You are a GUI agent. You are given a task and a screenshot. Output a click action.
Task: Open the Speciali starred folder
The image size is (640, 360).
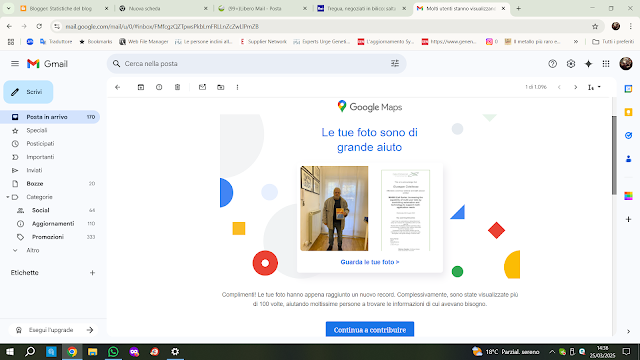point(36,131)
